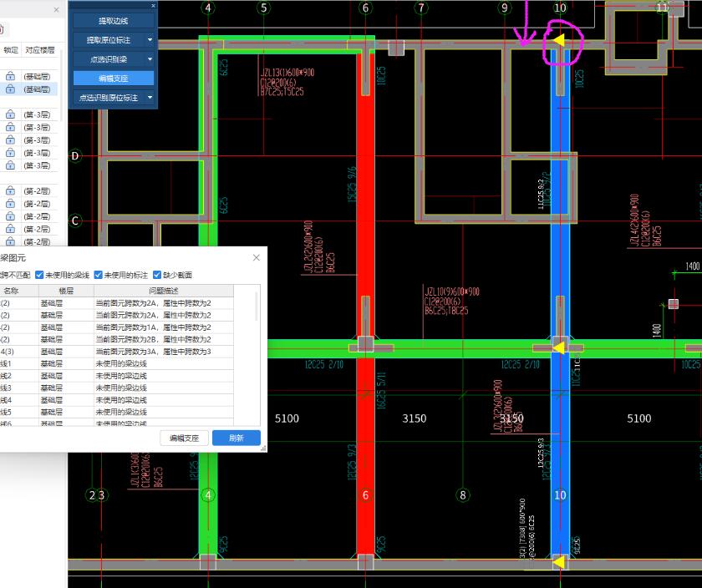
Task: Close the left layer panel
Action: (x=57, y=9)
